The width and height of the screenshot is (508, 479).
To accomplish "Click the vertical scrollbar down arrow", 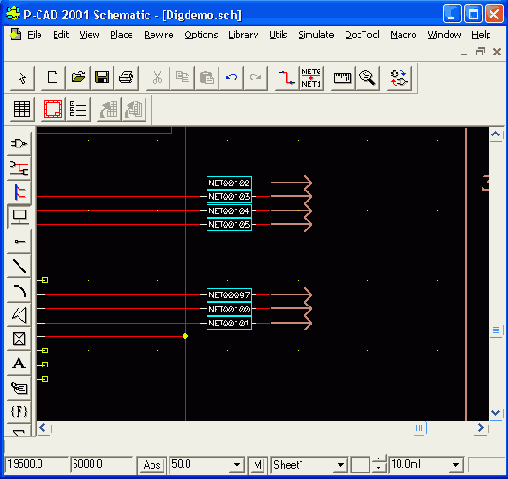I will 496,413.
